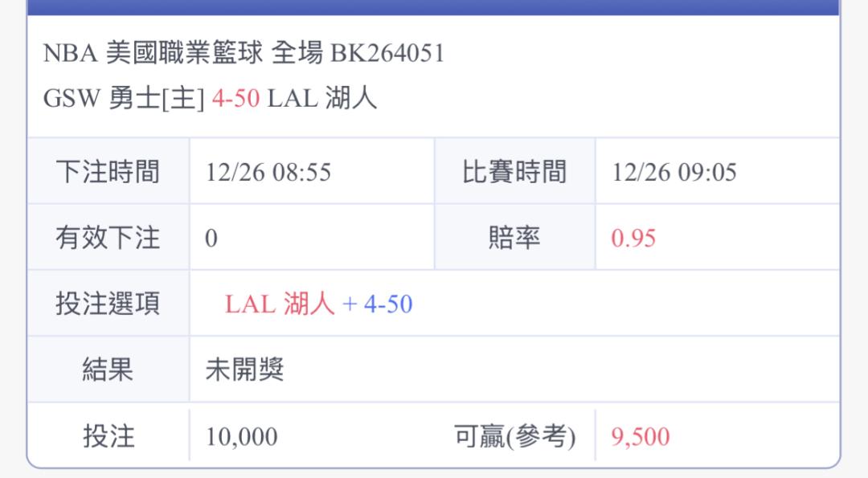
Task: Click the 可贏(參考) label
Action: (515, 436)
